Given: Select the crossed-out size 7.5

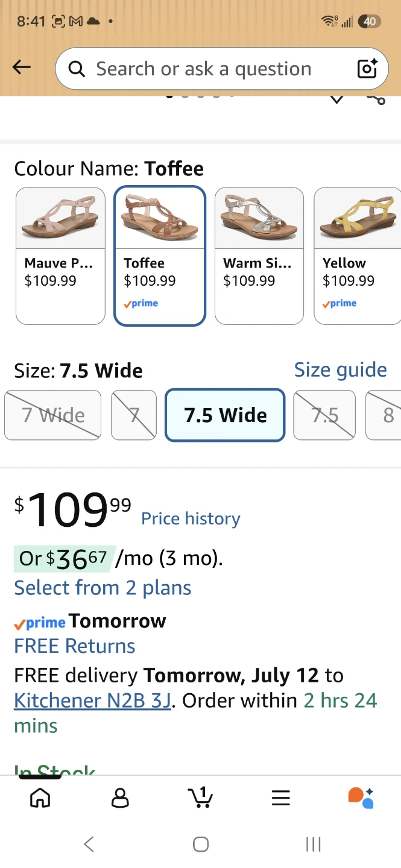Looking at the screenshot, I should pos(324,415).
